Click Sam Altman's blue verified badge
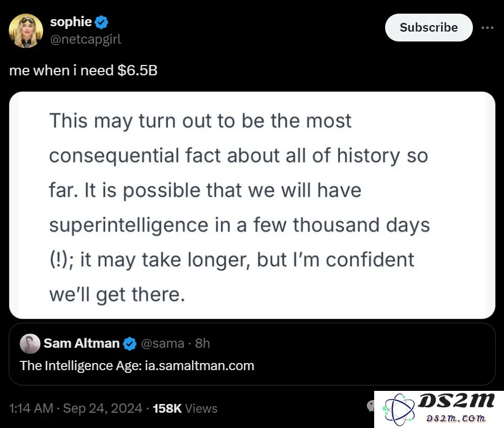 [129, 344]
